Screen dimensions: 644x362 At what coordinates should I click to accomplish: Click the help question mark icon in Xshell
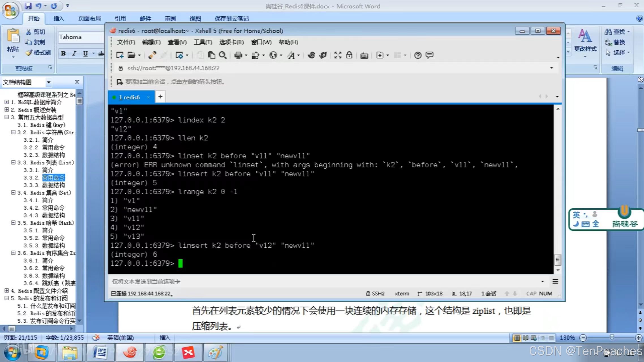click(x=418, y=55)
